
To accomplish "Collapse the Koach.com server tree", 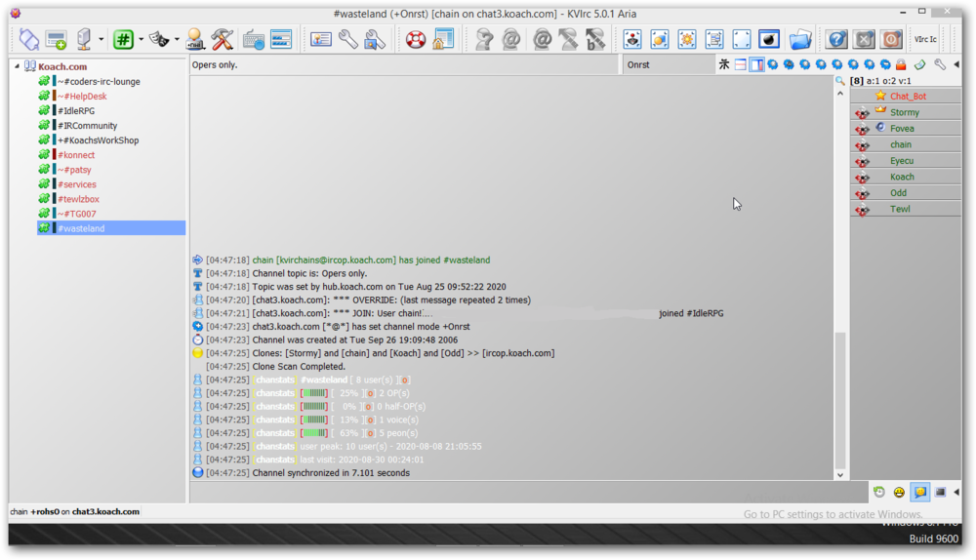I will [x=17, y=66].
